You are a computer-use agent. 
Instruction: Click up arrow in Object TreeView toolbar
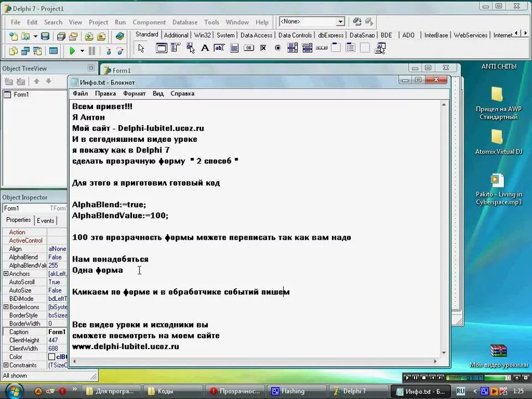pos(37,81)
